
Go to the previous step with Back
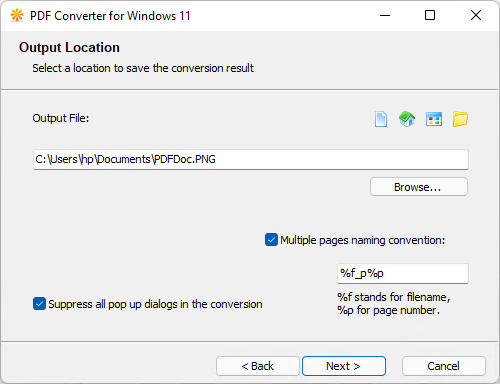258,366
